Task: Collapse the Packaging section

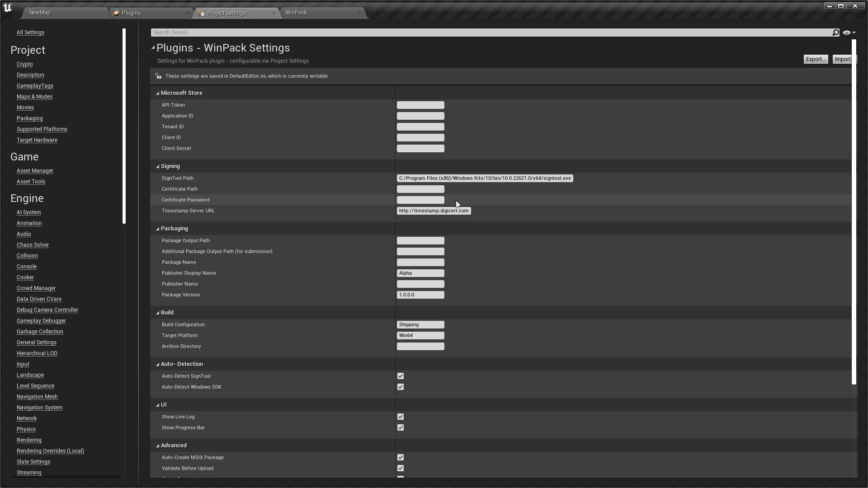Action: click(x=158, y=229)
